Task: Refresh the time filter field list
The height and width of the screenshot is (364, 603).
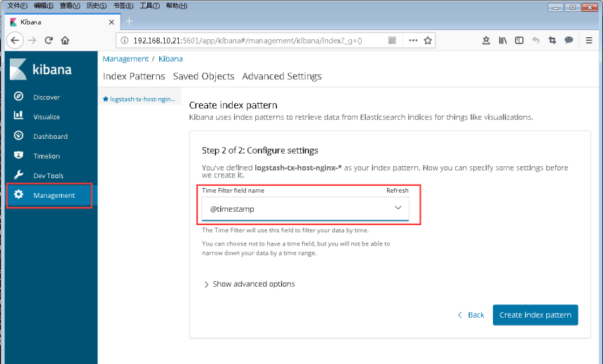Action: coord(397,191)
